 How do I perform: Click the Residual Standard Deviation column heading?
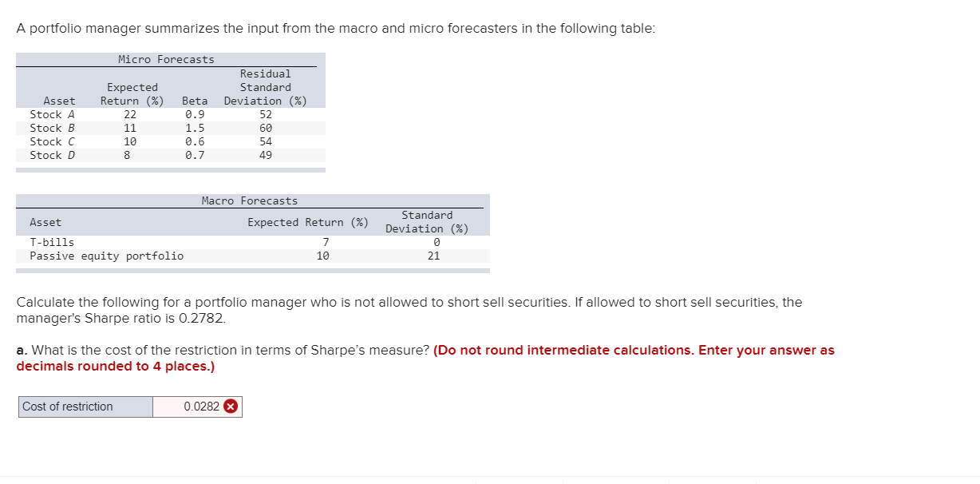click(x=266, y=86)
